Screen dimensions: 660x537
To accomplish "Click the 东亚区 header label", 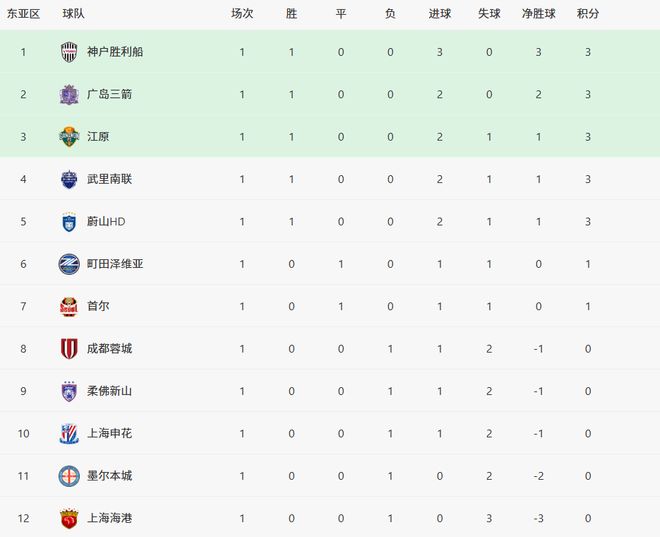I will (x=23, y=14).
